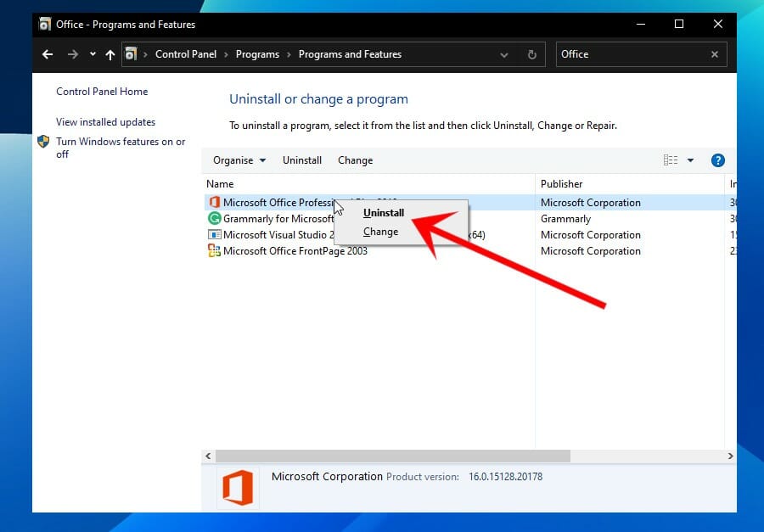Click the product version 16.0.15128.20178
This screenshot has height=532, width=764.
(505, 477)
